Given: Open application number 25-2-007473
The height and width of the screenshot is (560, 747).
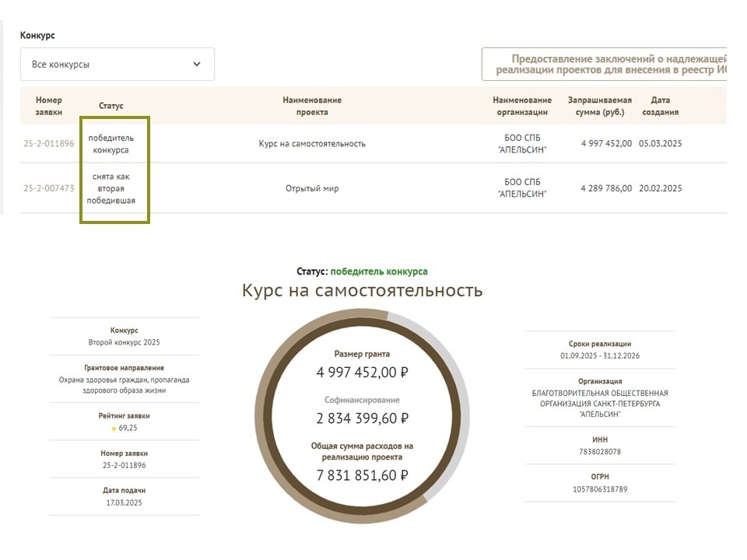Looking at the screenshot, I should (x=49, y=188).
